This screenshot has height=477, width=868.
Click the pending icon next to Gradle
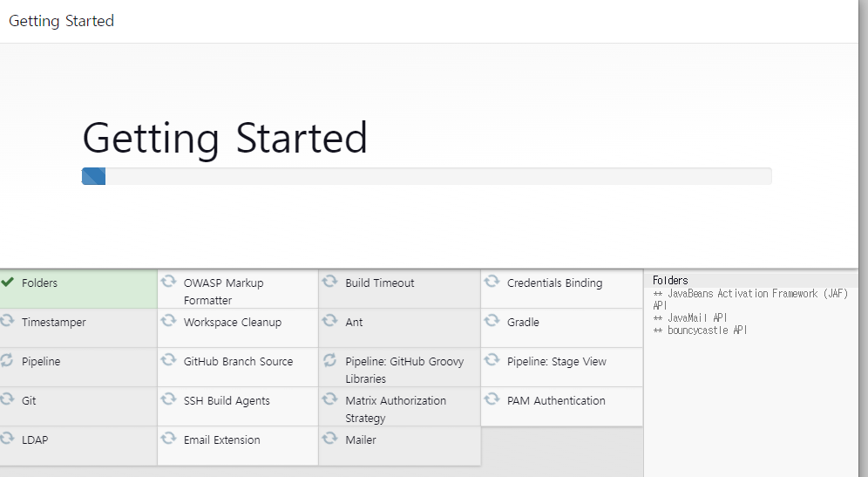pos(492,321)
